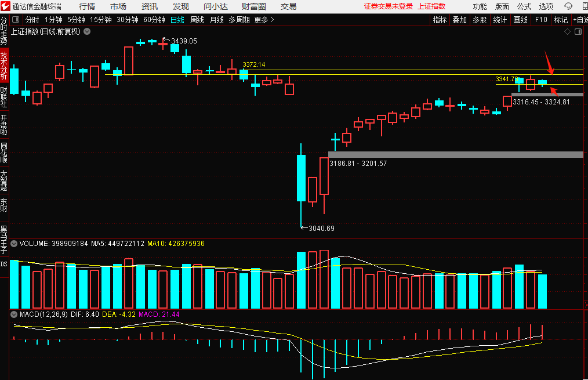Click the 统计 statistics button
This screenshot has height=380, width=588.
point(500,20)
